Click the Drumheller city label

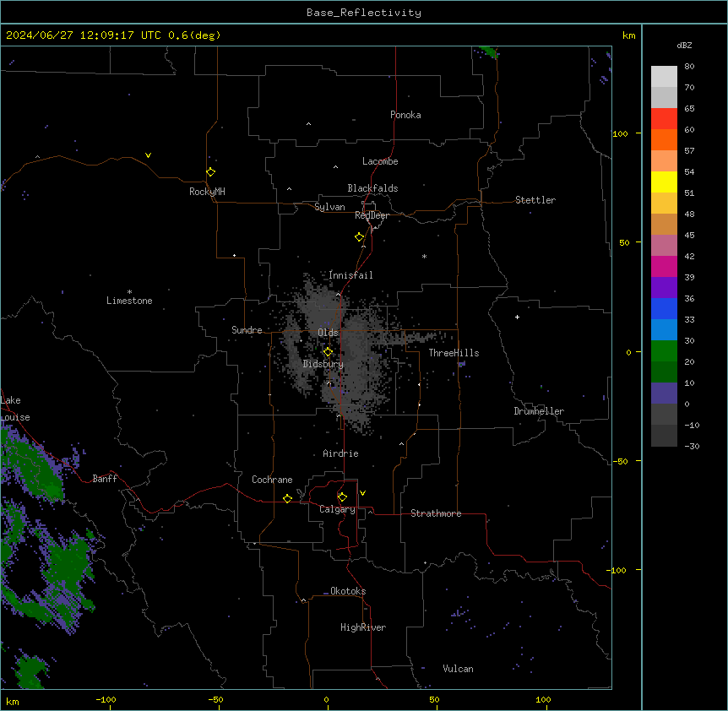tap(539, 411)
